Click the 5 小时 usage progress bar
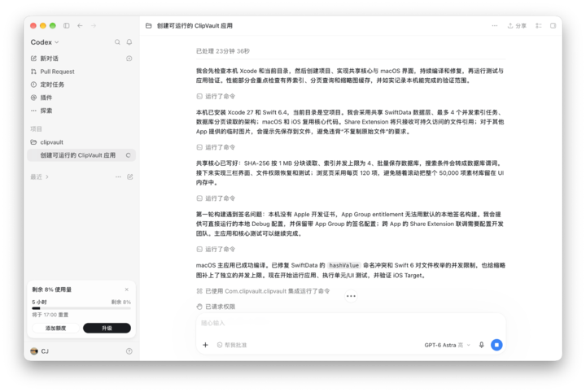The image size is (586, 392). tap(81, 308)
